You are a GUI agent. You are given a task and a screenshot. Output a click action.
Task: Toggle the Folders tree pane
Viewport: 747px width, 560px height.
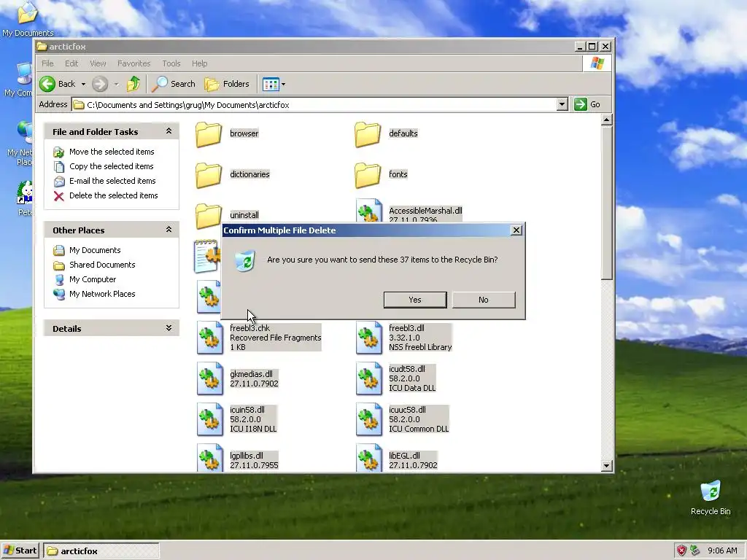click(228, 84)
